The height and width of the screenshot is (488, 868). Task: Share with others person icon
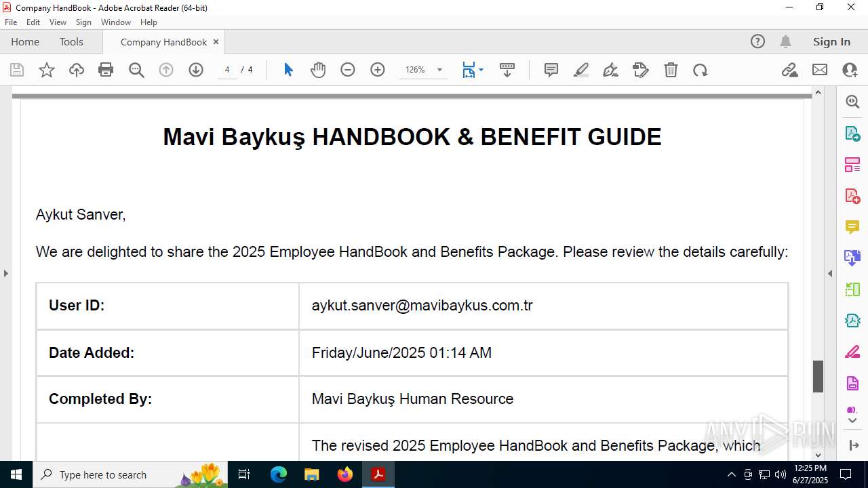pyautogui.click(x=850, y=70)
